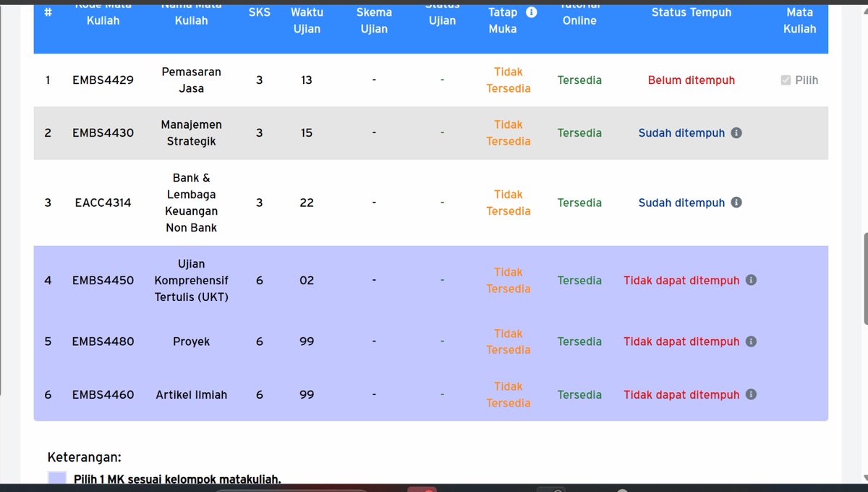Click Waktu Ujian value 99 in Proyek row
The height and width of the screenshot is (492, 868).
(x=307, y=342)
